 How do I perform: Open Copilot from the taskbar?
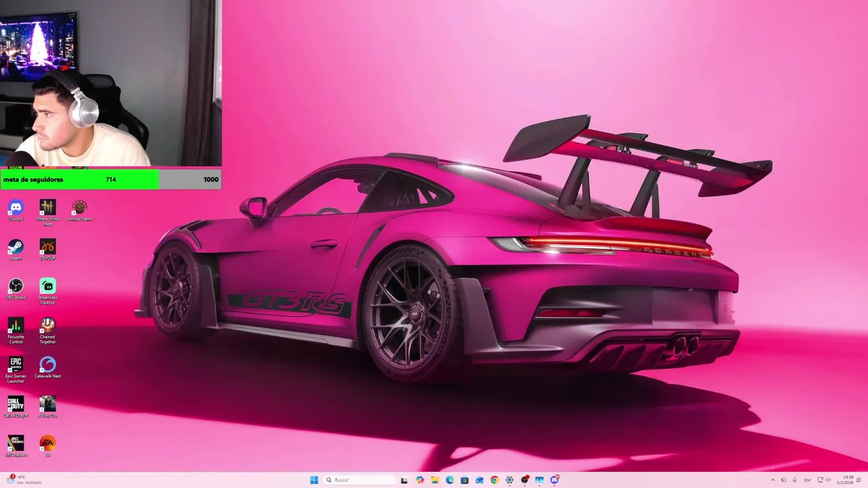tap(420, 480)
